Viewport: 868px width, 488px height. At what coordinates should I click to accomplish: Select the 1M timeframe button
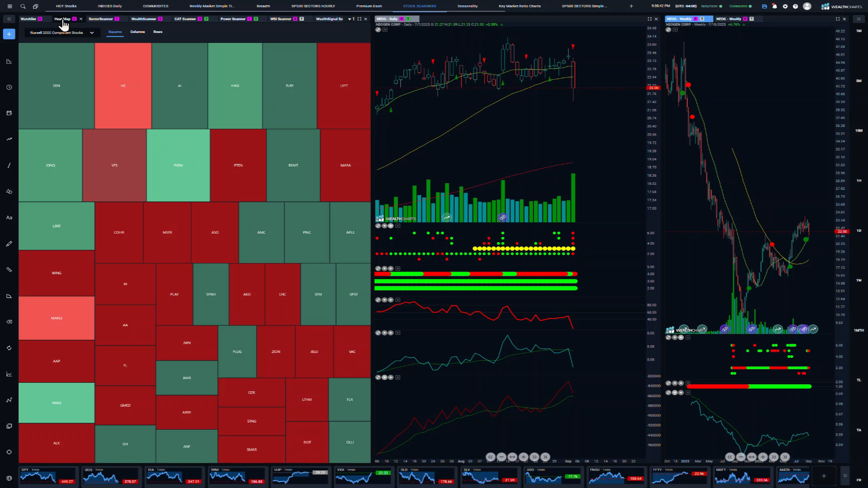pyautogui.click(x=859, y=31)
